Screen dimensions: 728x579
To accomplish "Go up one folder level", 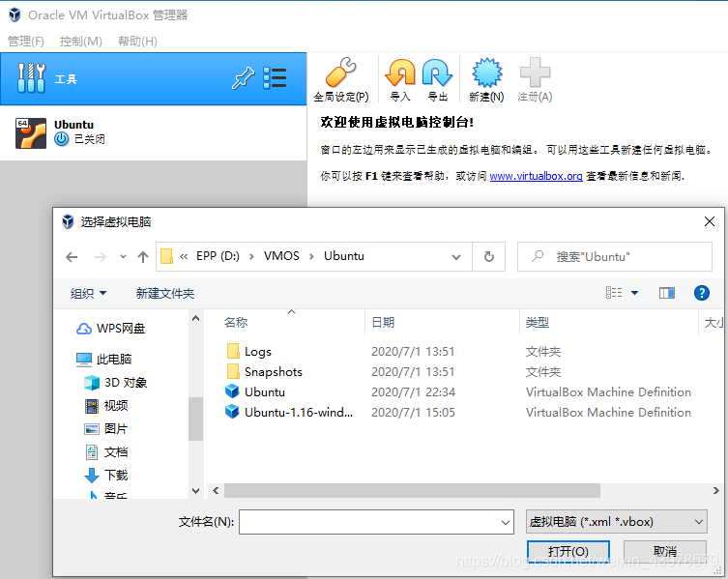I will pos(143,257).
